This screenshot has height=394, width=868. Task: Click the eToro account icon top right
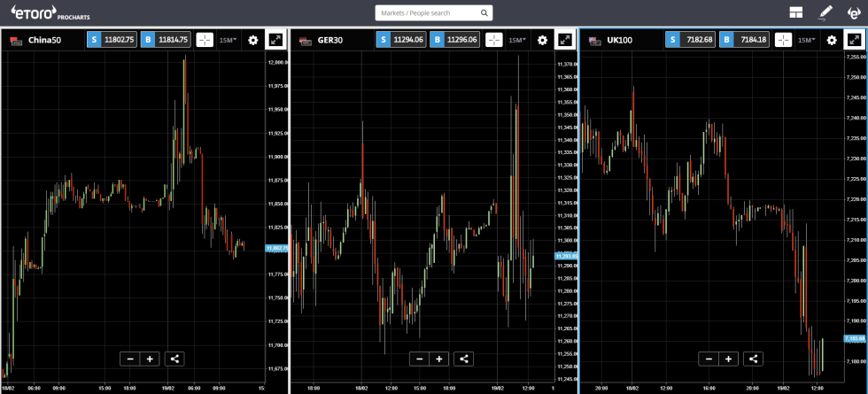point(853,12)
